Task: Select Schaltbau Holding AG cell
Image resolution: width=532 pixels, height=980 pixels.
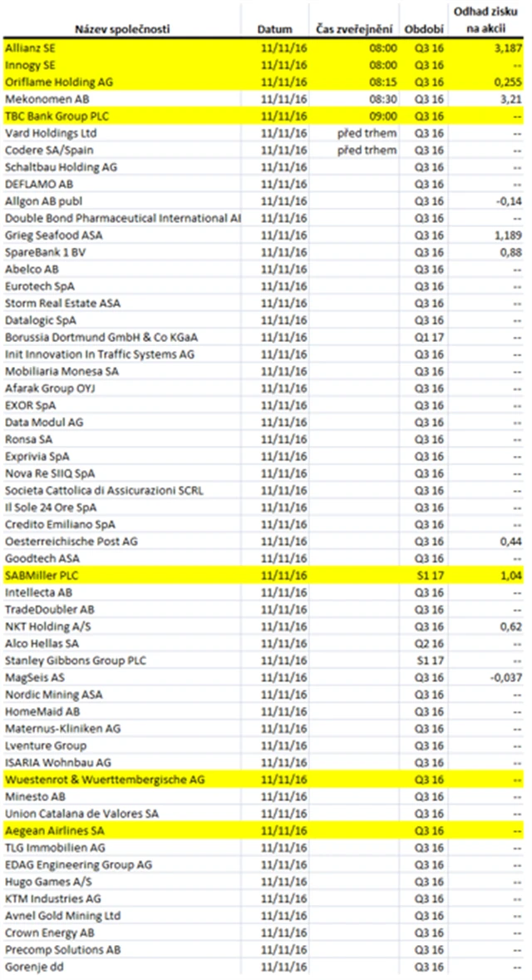Action: pyautogui.click(x=62, y=167)
